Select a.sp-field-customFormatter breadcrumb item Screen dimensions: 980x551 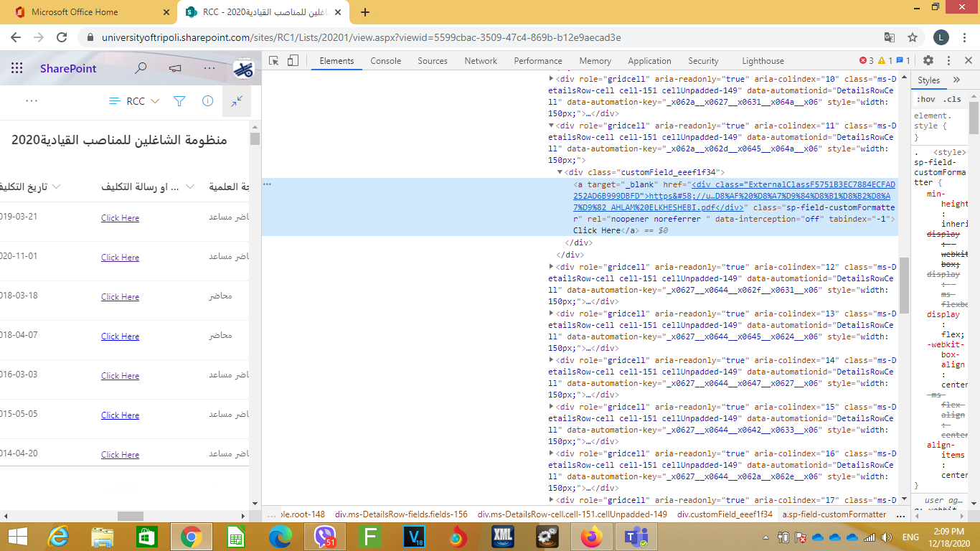click(834, 514)
